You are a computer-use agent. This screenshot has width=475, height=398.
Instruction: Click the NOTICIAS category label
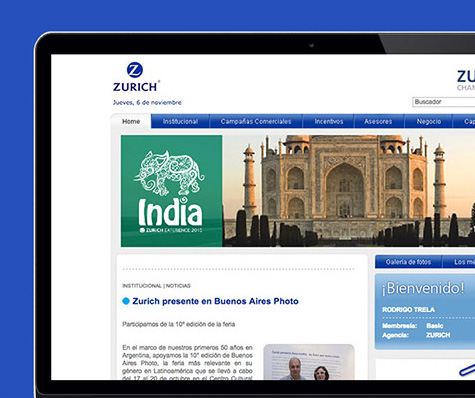coord(178,286)
